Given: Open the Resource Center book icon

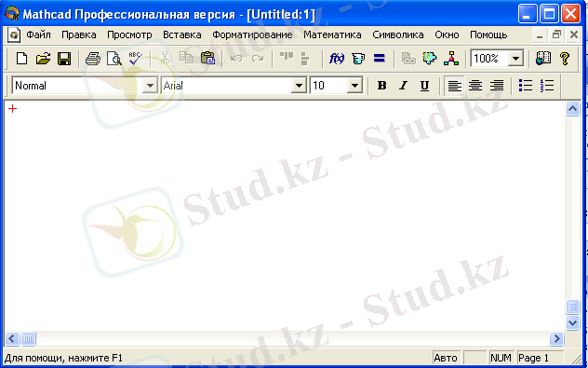Looking at the screenshot, I should click(x=543, y=59).
